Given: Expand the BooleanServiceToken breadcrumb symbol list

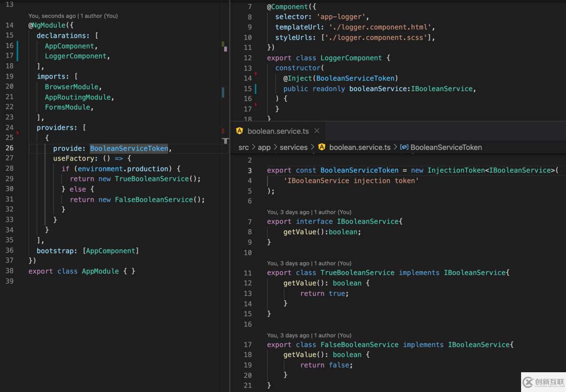Looking at the screenshot, I should tap(446, 147).
